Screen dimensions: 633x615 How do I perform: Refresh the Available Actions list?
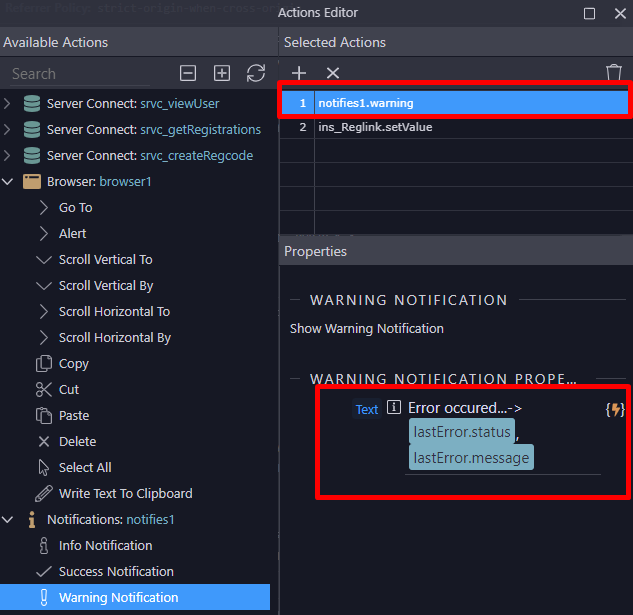coord(256,73)
